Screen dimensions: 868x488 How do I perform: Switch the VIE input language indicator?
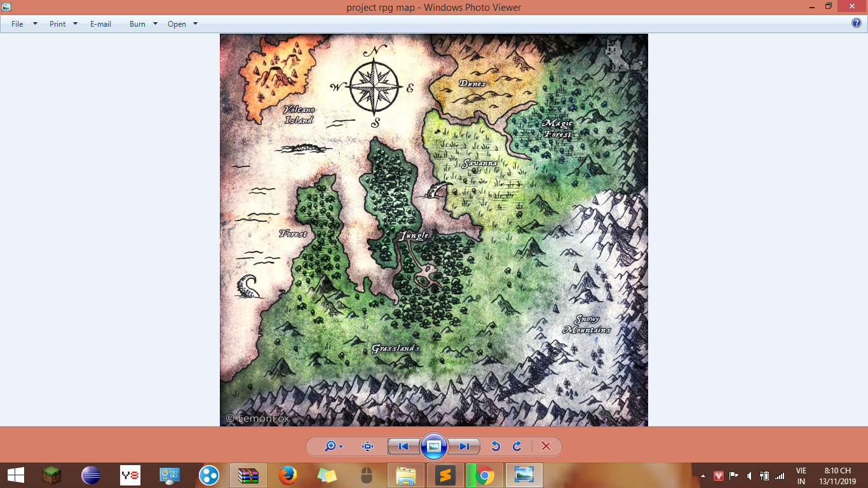pos(801,476)
